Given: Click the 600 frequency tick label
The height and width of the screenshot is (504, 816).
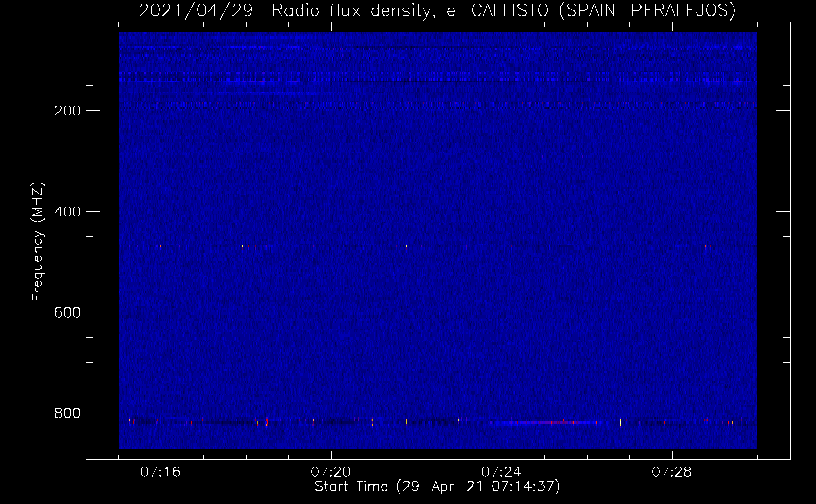Looking at the screenshot, I should [x=68, y=312].
